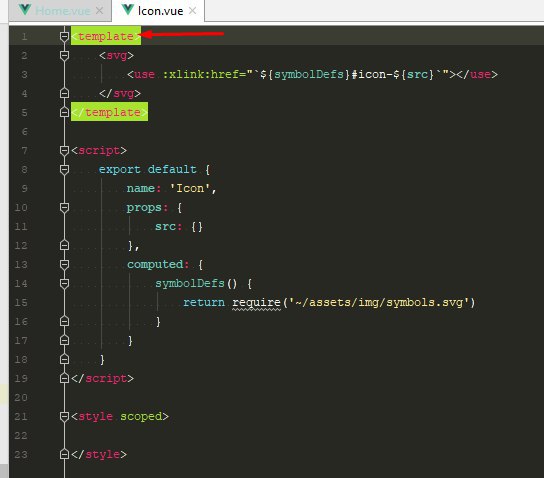This screenshot has width=544, height=478.
Task: Place cursor on the opening svg tag
Action: click(116, 56)
